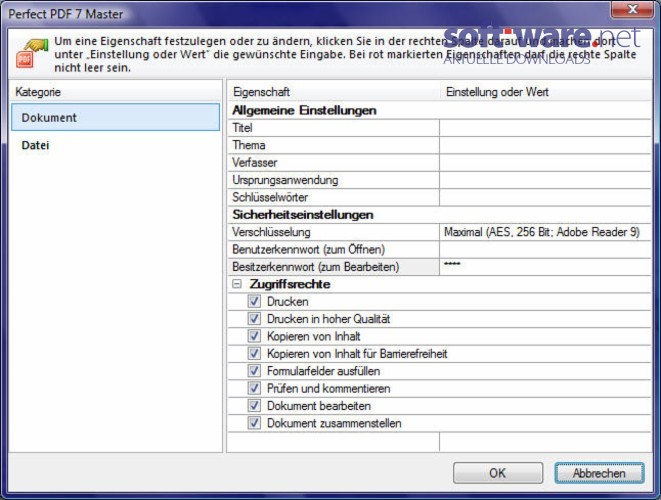The width and height of the screenshot is (661, 500).
Task: Select Benutzerkennwort (zum Öffnen) label
Action: click(x=309, y=249)
